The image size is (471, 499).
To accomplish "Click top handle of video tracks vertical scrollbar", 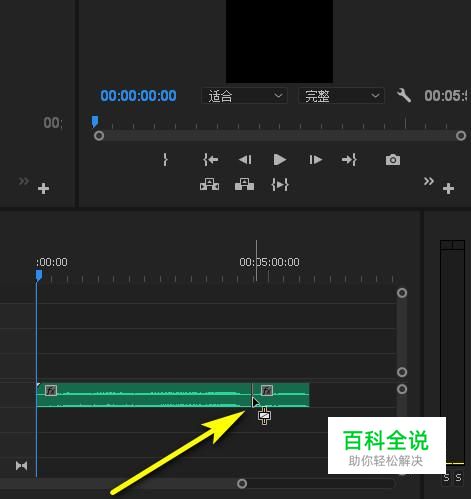I will [x=402, y=293].
